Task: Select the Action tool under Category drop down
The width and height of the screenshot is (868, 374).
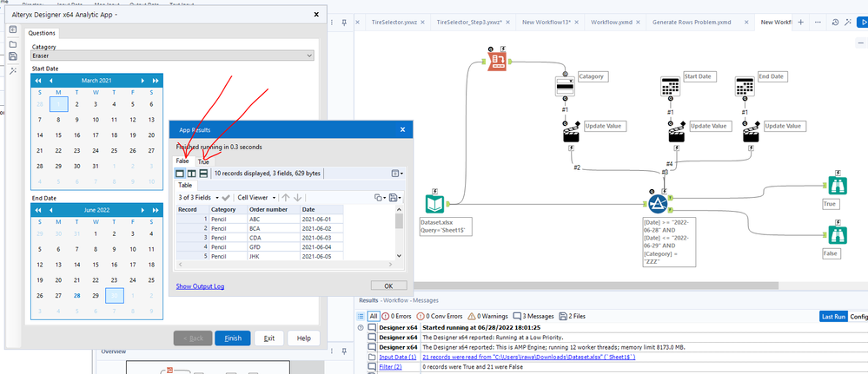Action: pyautogui.click(x=571, y=135)
